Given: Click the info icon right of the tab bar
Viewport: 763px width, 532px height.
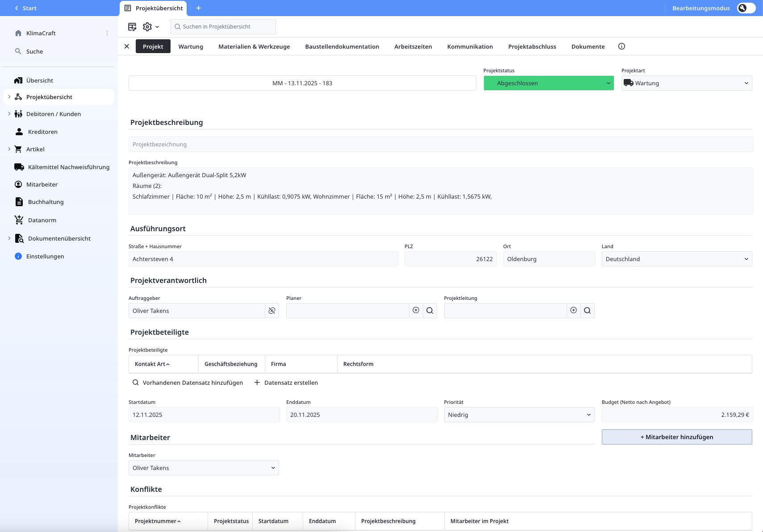Looking at the screenshot, I should [x=622, y=46].
